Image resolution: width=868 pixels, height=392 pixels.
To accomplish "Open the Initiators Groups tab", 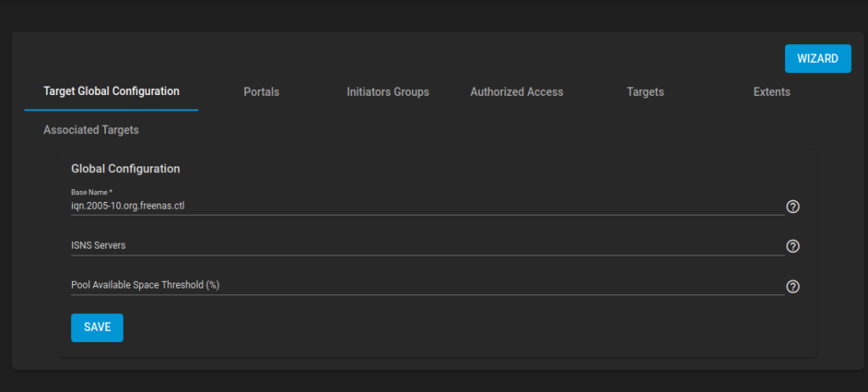I will [x=387, y=92].
